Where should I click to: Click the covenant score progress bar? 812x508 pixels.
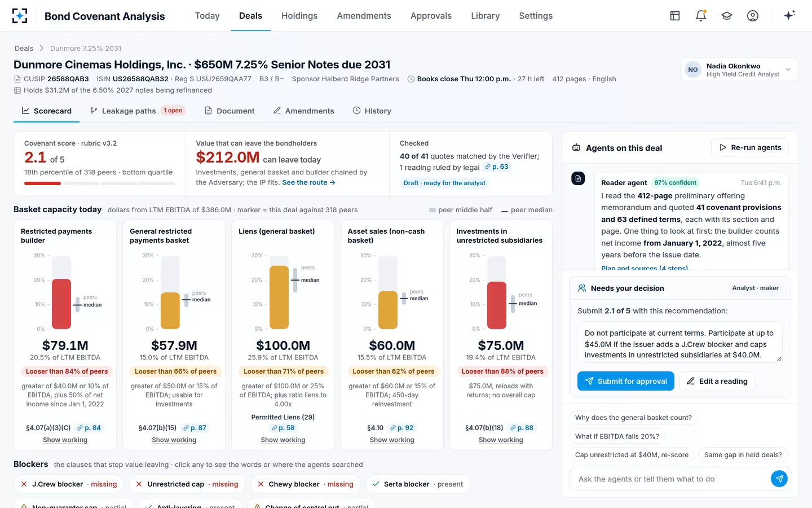(x=100, y=183)
